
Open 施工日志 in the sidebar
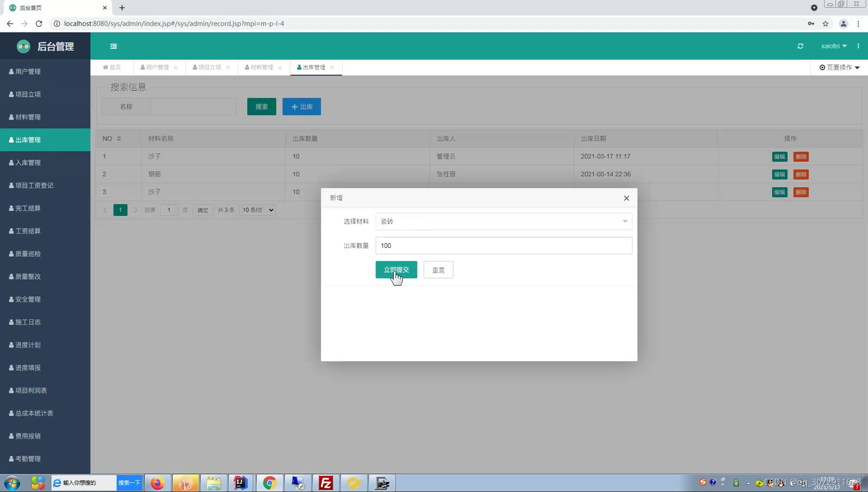(45, 322)
